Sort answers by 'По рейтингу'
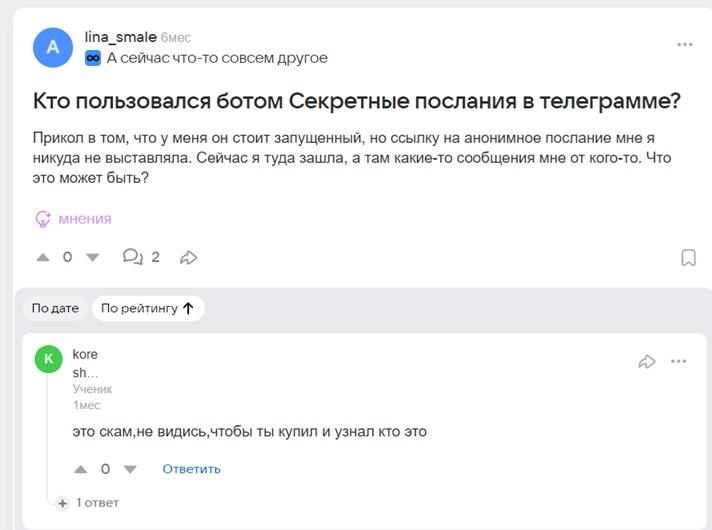 point(147,308)
